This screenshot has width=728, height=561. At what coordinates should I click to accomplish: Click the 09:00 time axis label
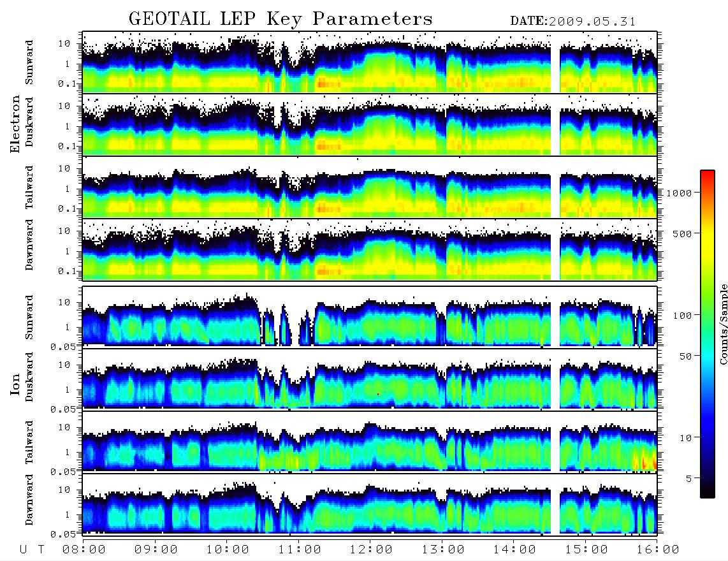(156, 550)
